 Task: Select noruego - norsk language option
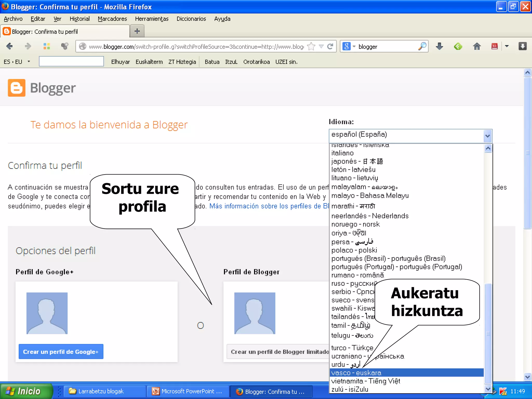click(x=407, y=224)
